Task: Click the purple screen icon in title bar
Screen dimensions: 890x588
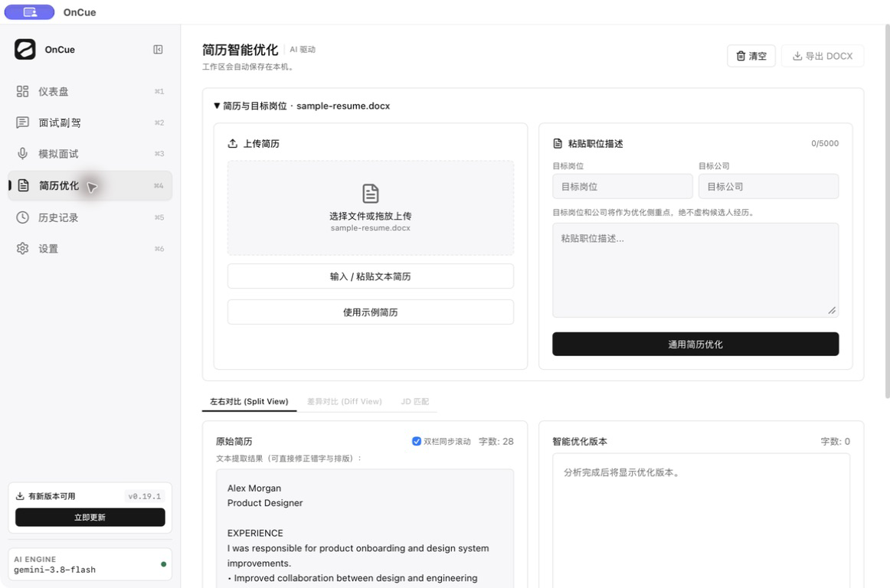Action: click(30, 12)
